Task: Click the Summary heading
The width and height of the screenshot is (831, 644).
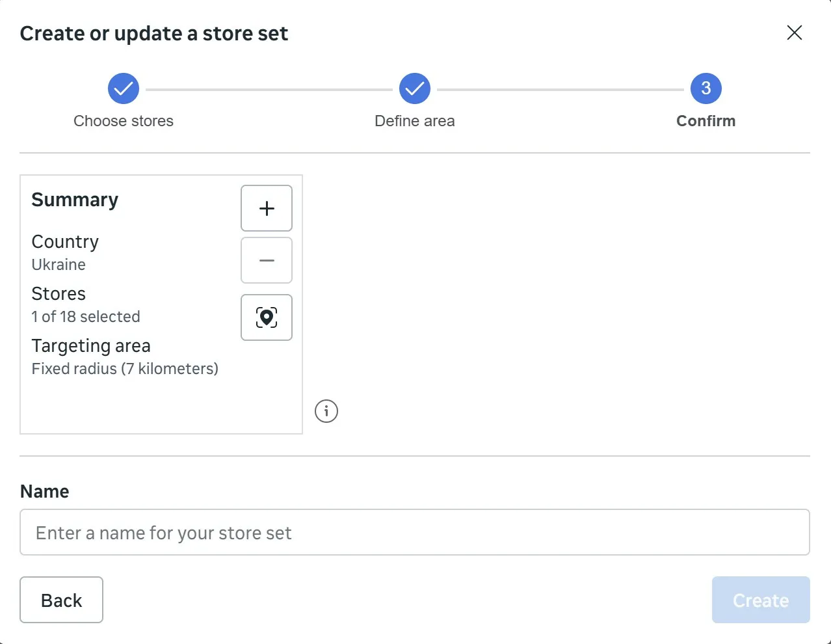Action: [75, 200]
